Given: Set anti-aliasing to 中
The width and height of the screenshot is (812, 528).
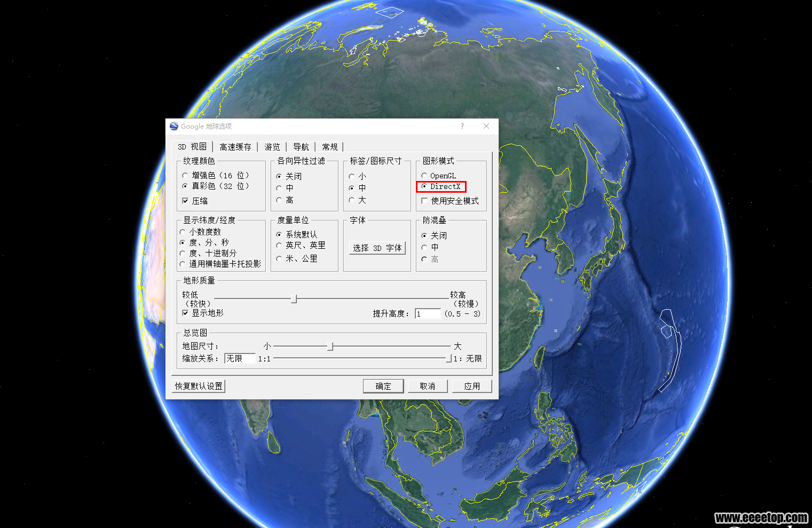Looking at the screenshot, I should (430, 247).
